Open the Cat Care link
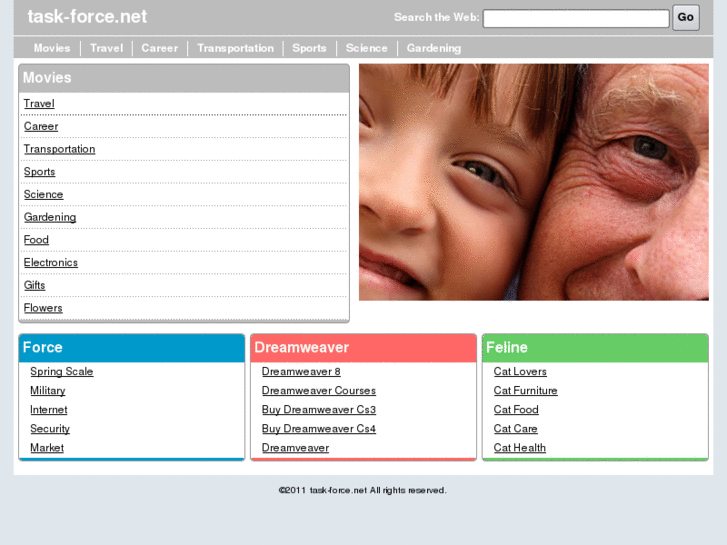The width and height of the screenshot is (727, 545). point(516,429)
